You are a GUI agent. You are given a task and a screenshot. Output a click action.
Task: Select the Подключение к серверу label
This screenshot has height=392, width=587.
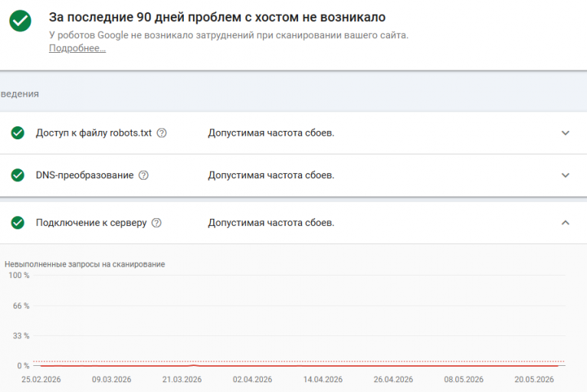point(91,223)
